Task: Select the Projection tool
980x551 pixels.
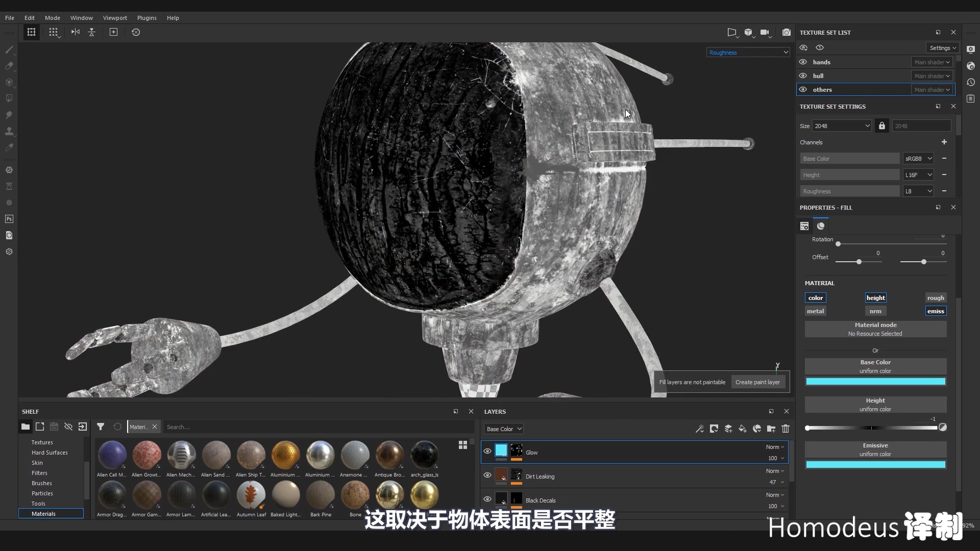Action: pyautogui.click(x=9, y=82)
